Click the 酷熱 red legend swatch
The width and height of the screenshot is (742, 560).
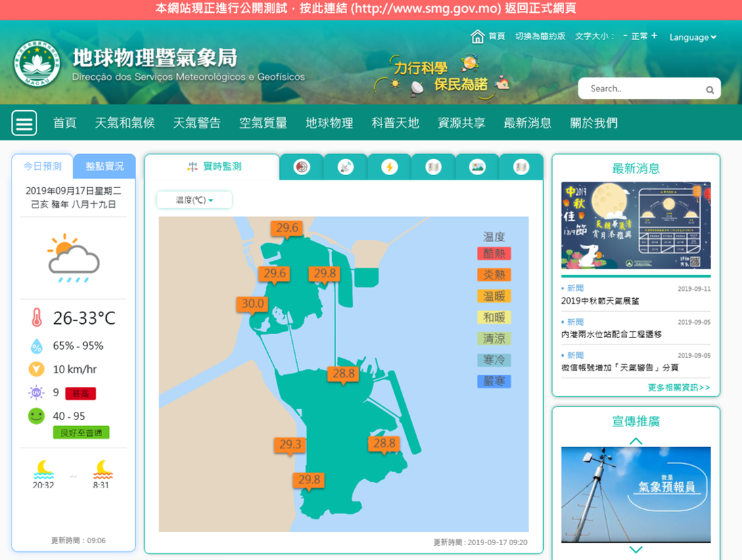point(494,254)
